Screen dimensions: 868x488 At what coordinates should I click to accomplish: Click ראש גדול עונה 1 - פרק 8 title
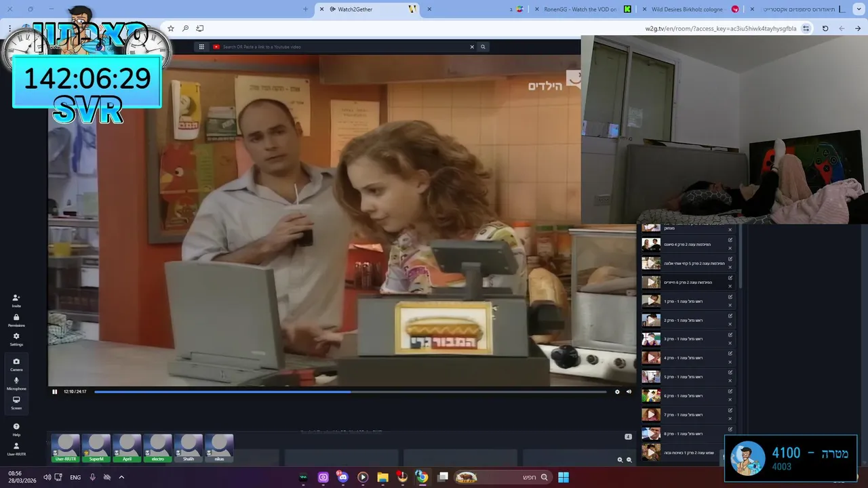[683, 434]
